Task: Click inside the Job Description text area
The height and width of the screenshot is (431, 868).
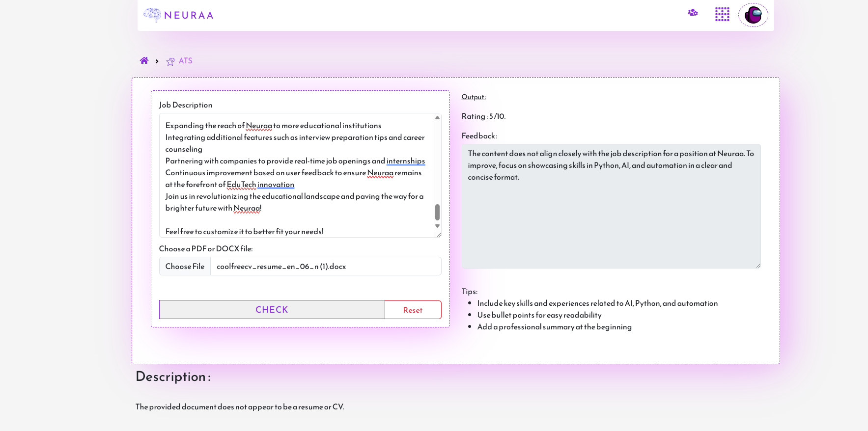Action: [297, 175]
